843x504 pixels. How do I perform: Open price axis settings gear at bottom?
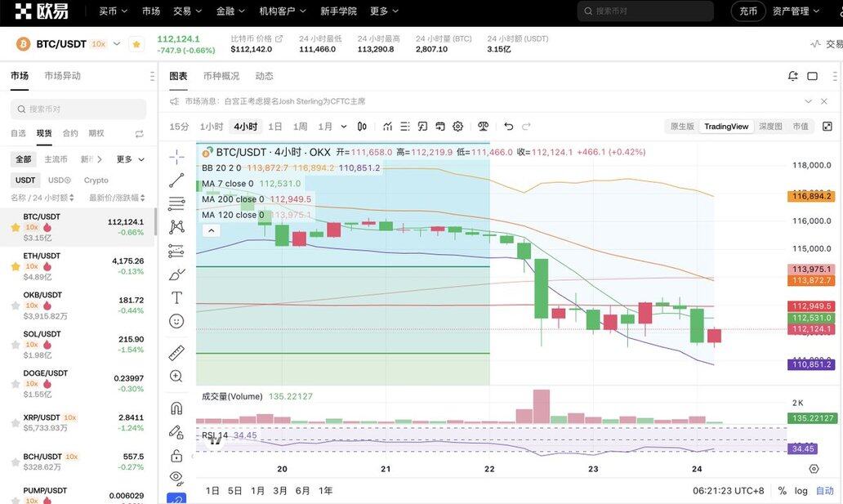[814, 469]
